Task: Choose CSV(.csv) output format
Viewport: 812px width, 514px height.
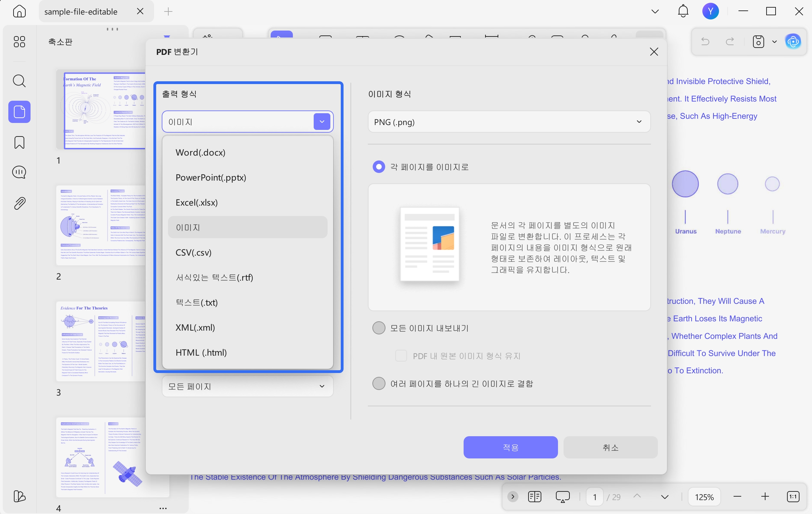Action: pyautogui.click(x=247, y=252)
